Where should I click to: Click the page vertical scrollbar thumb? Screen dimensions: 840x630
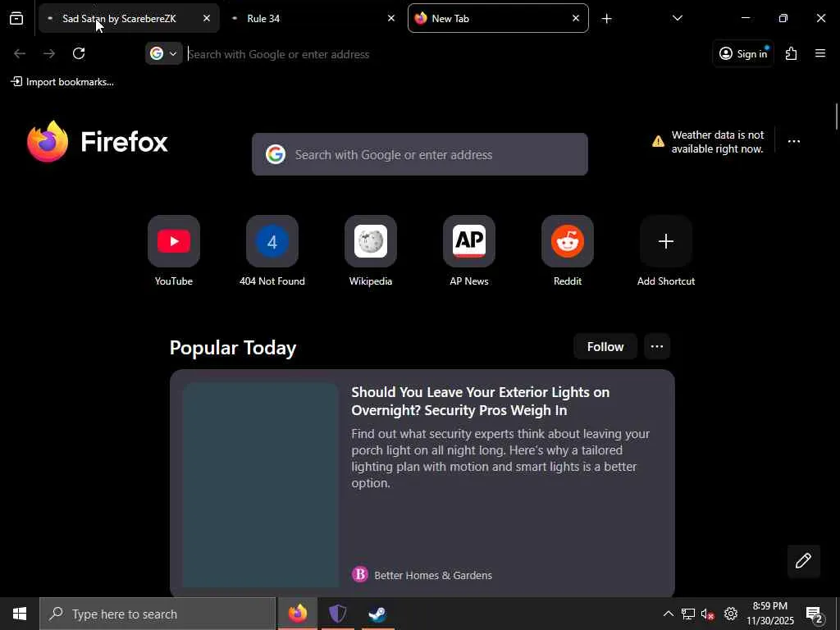point(836,116)
